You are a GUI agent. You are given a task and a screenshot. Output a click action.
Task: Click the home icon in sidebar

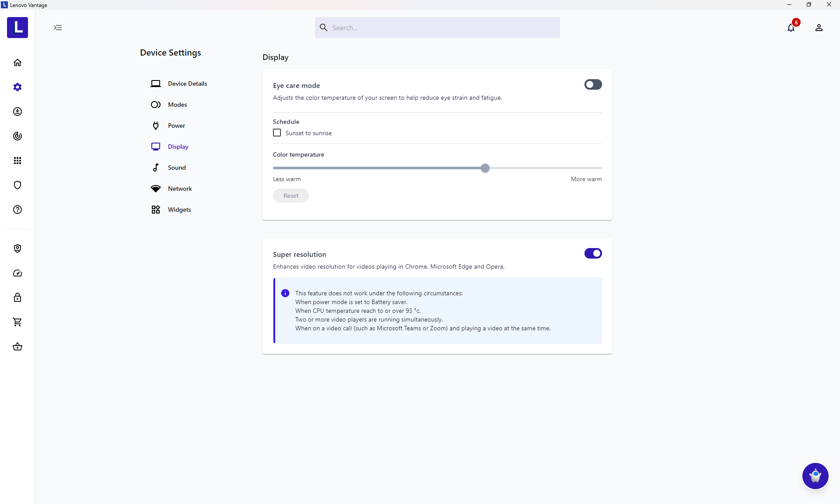[x=17, y=63]
